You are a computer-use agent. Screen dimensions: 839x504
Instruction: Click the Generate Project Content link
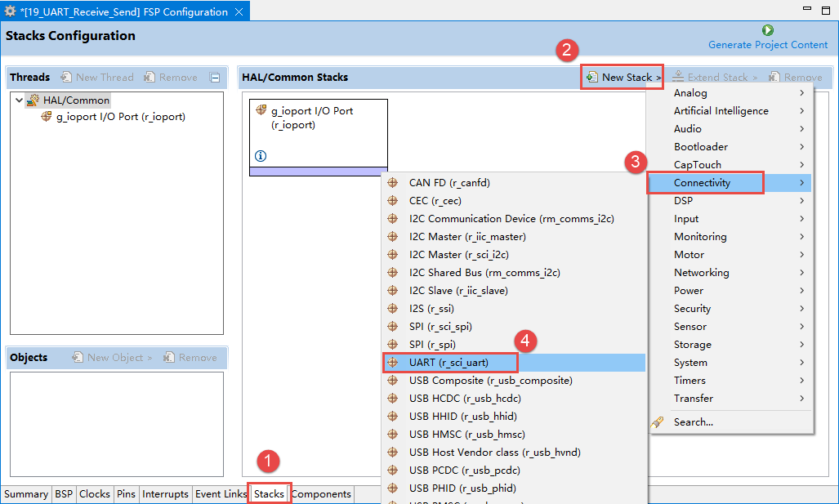(x=768, y=45)
